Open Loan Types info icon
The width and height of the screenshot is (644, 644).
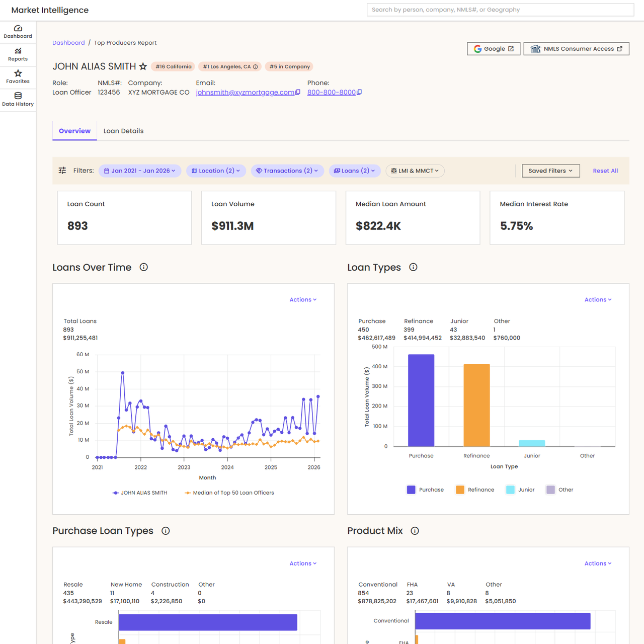tap(414, 267)
